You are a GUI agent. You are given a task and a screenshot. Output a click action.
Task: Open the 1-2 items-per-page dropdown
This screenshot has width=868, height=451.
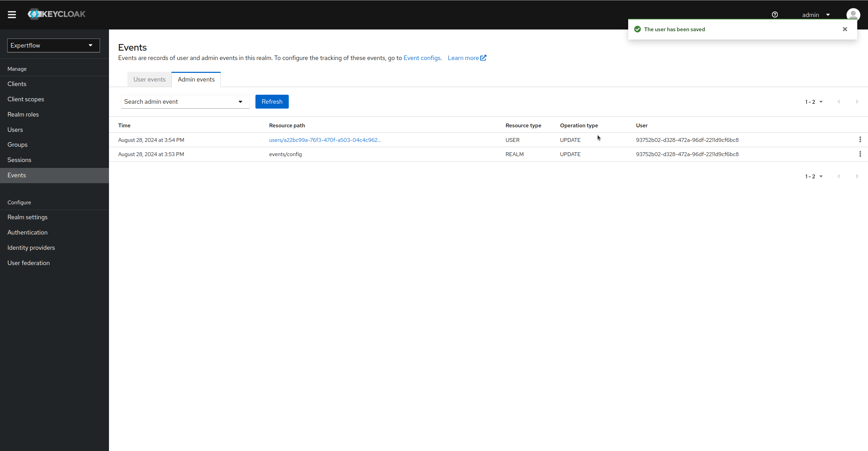click(x=814, y=101)
